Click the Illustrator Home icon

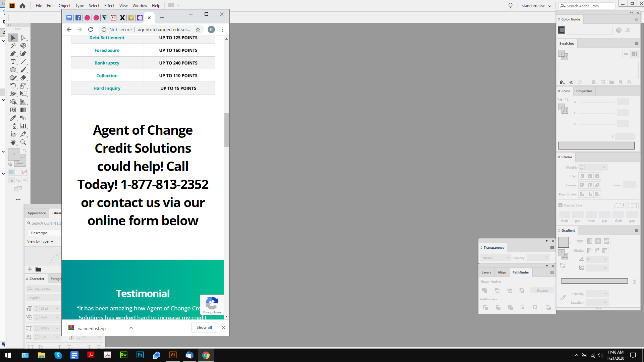pos(22,6)
